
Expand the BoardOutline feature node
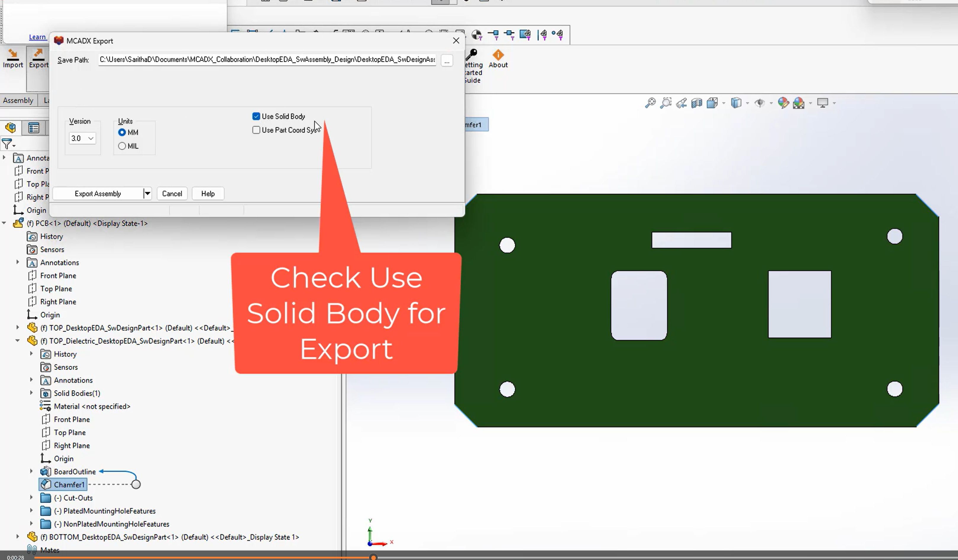[31, 472]
